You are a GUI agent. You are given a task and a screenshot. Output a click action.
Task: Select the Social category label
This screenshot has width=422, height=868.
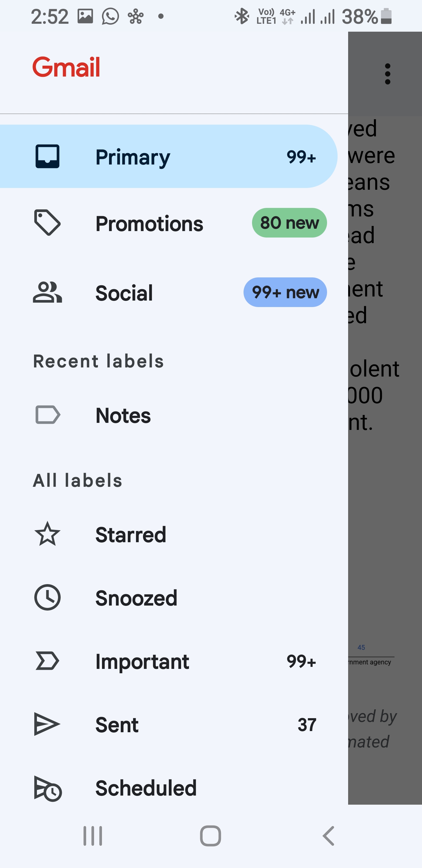pos(124,293)
